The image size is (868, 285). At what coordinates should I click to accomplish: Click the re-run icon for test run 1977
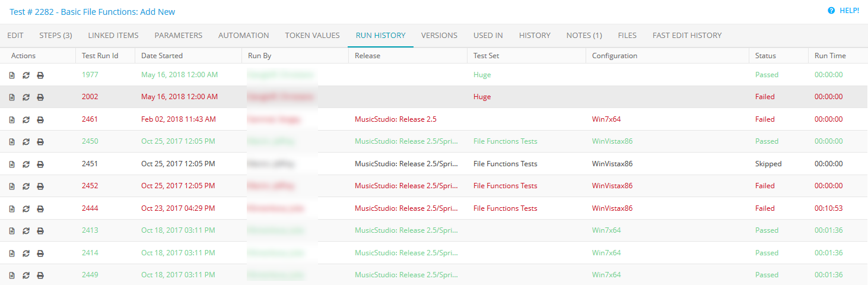pyautogui.click(x=26, y=75)
